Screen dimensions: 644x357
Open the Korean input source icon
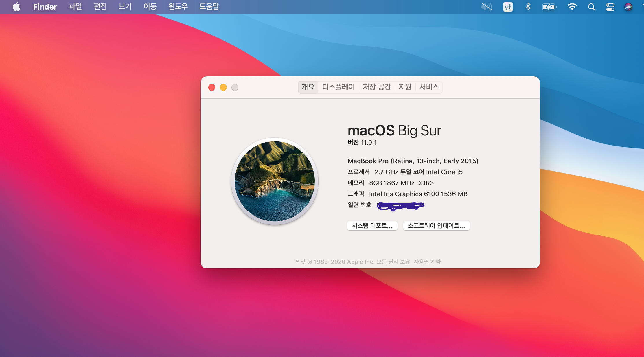click(508, 7)
